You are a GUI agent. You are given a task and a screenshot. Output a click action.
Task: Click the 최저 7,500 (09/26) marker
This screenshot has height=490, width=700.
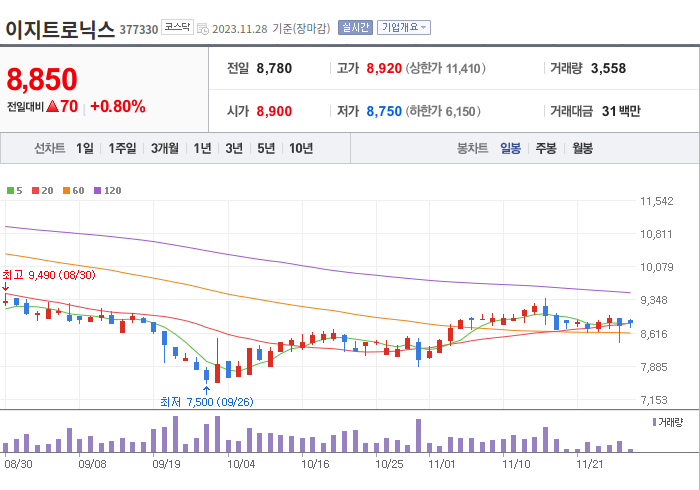point(207,402)
